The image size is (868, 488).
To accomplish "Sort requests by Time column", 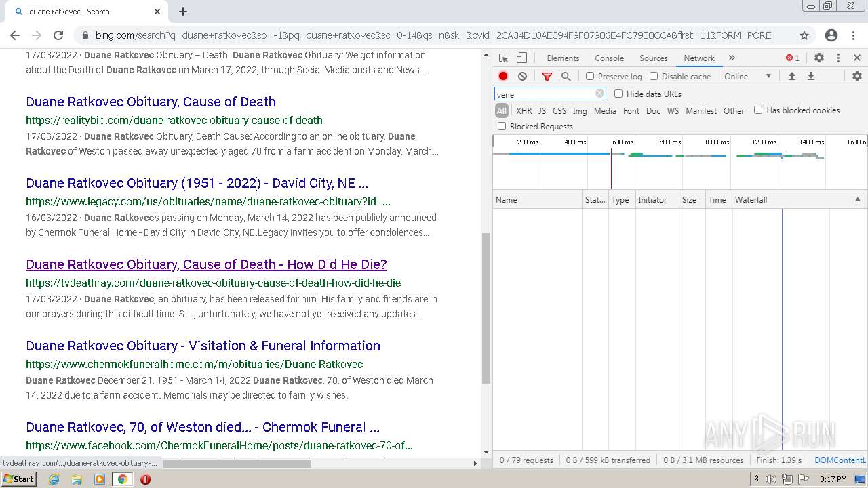I will [x=718, y=200].
